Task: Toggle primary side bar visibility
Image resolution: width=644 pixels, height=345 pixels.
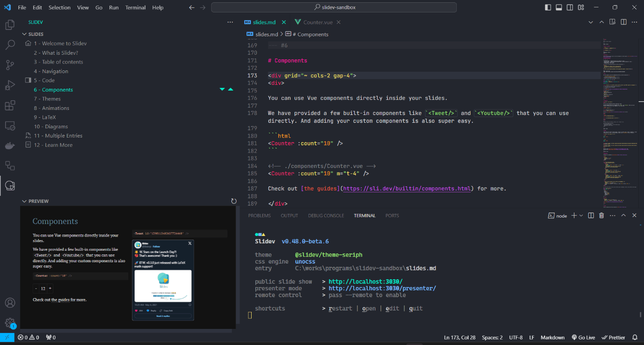Action: (x=548, y=7)
